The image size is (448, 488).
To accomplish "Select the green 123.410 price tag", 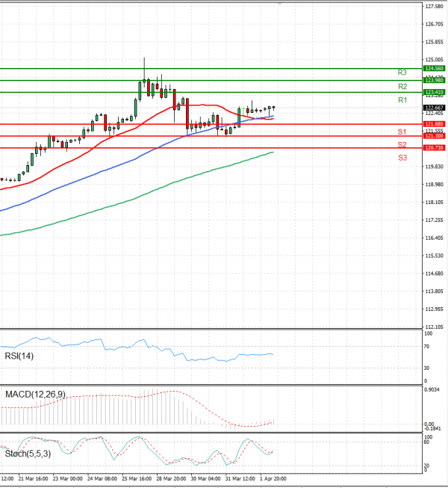I will (x=434, y=92).
